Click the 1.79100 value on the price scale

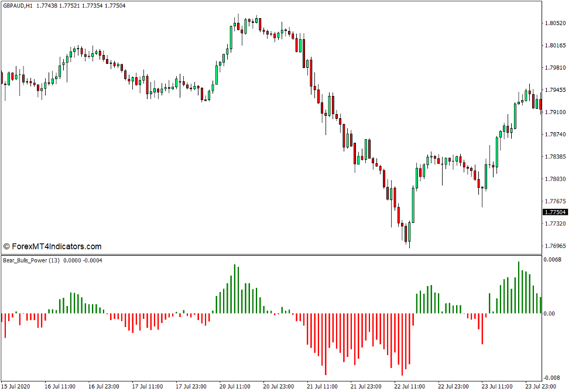[x=555, y=111]
